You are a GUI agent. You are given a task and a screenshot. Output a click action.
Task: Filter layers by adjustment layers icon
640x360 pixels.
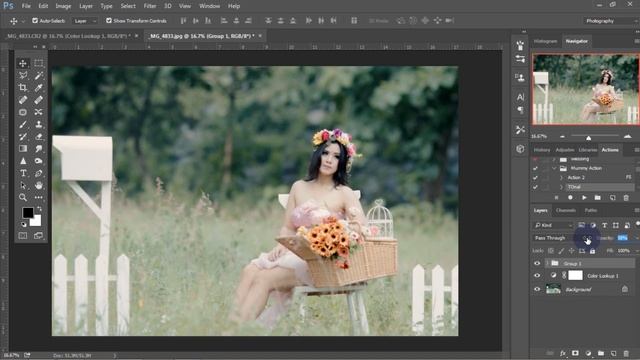tap(593, 225)
